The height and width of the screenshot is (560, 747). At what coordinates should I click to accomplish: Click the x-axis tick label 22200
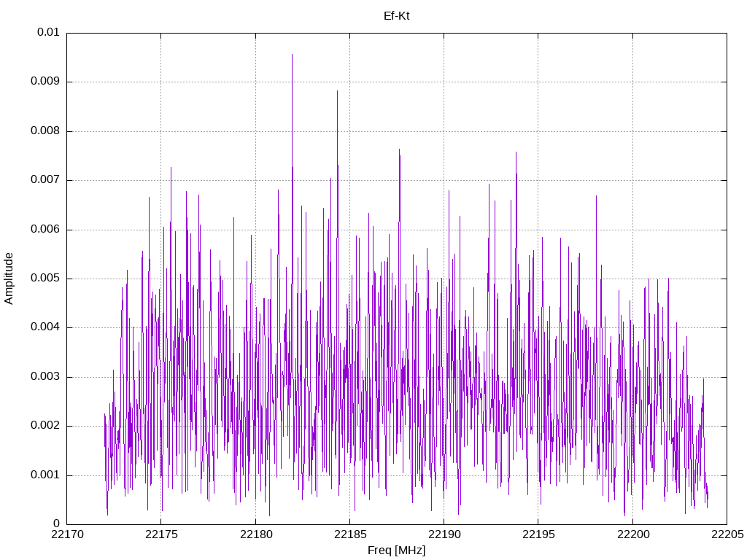[632, 534]
